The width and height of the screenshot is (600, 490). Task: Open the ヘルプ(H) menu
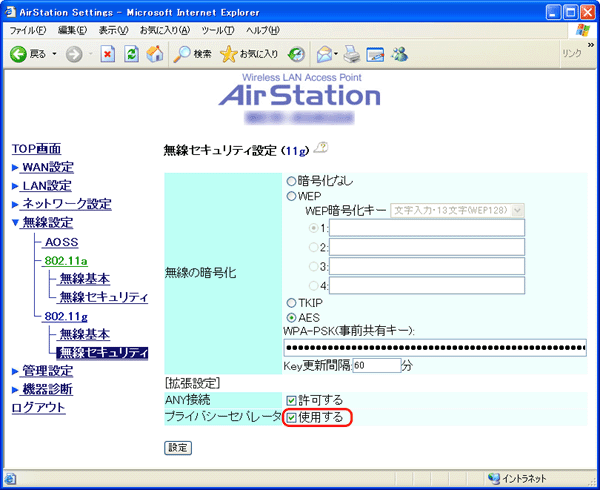tap(263, 30)
